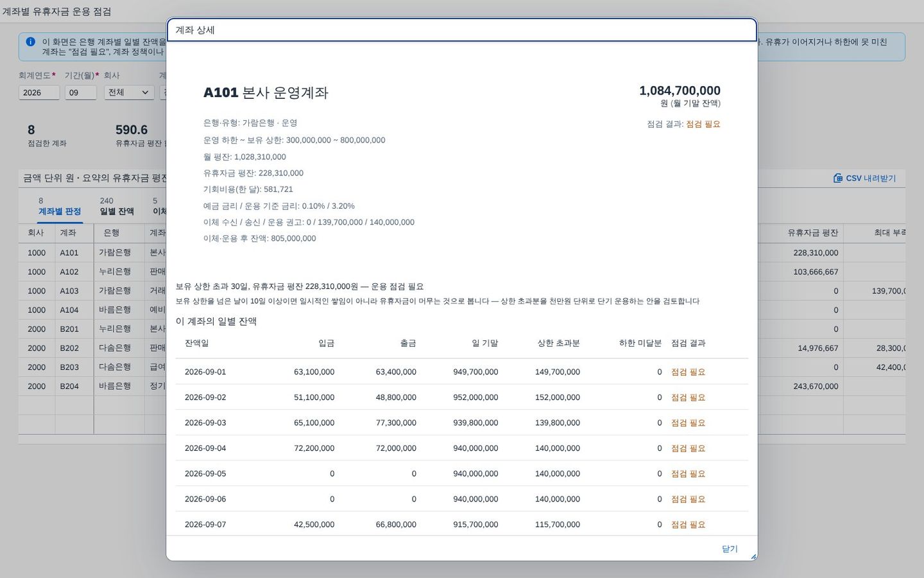Click the A101 본사 운영계좌 heading

[266, 92]
